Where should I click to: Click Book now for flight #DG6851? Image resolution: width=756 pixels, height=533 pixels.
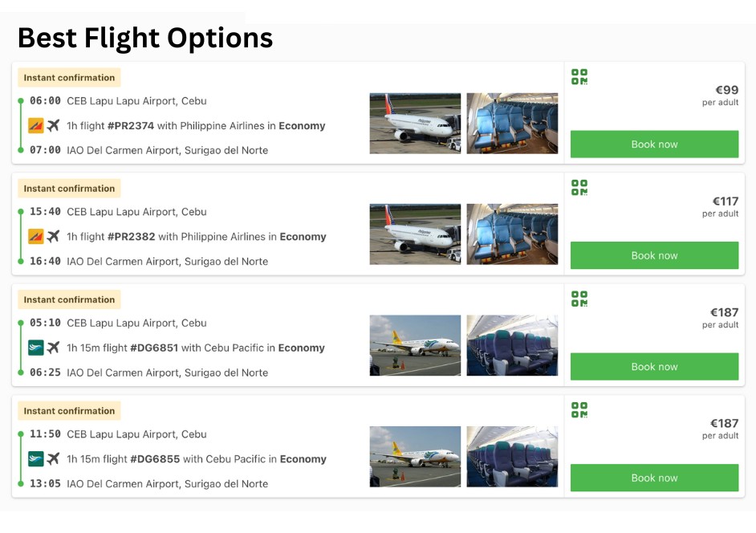pyautogui.click(x=654, y=366)
